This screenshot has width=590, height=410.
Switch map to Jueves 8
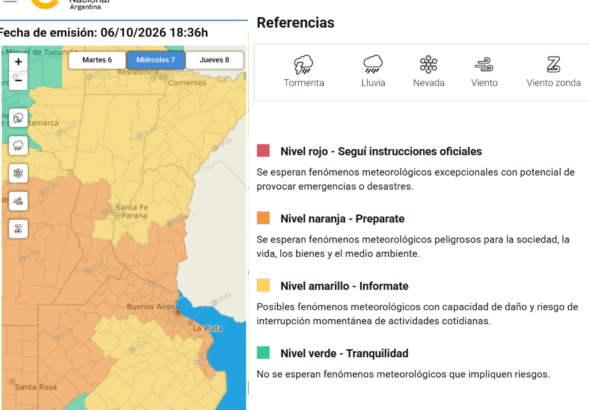pyautogui.click(x=214, y=60)
